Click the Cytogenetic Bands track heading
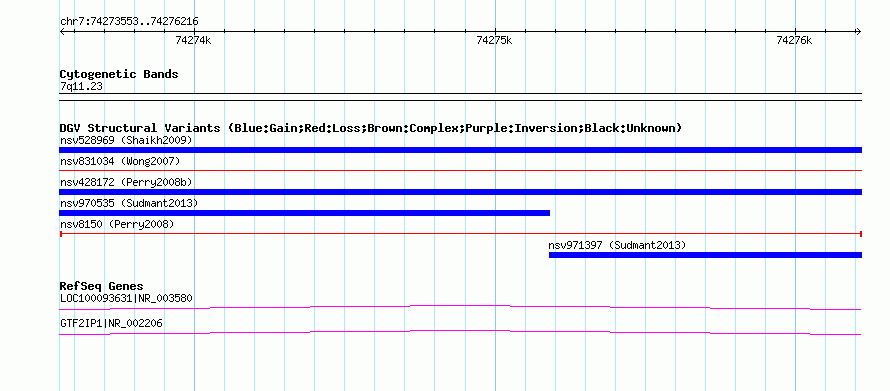 pos(119,74)
